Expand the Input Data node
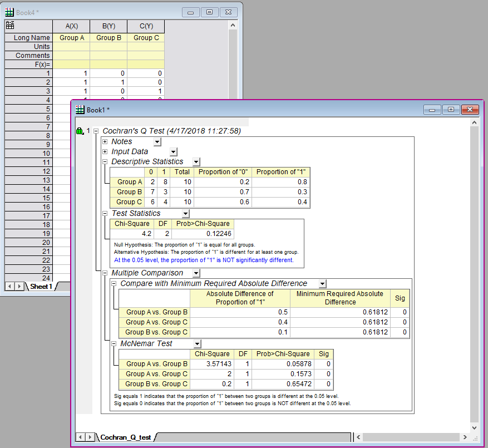This screenshot has height=448, width=488. [105, 151]
